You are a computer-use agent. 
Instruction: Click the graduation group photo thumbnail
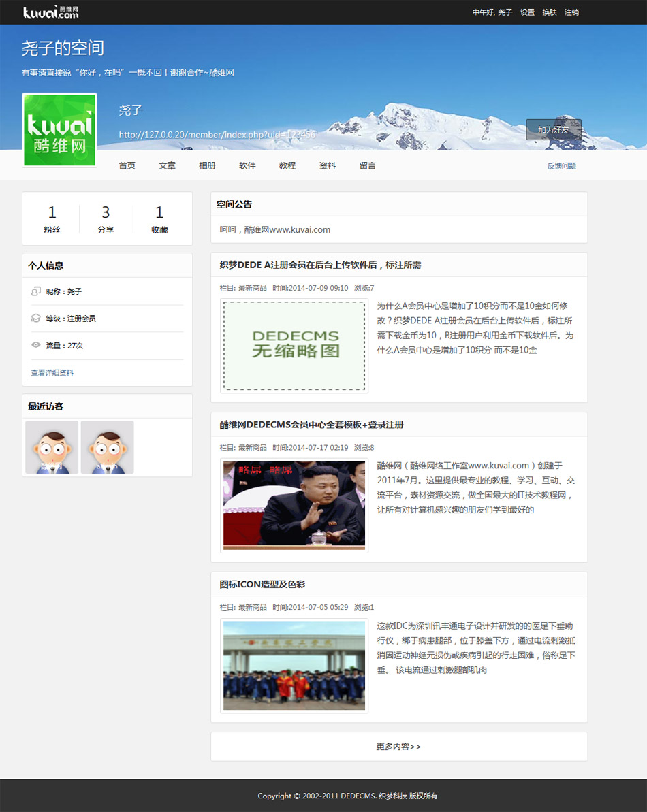294,666
